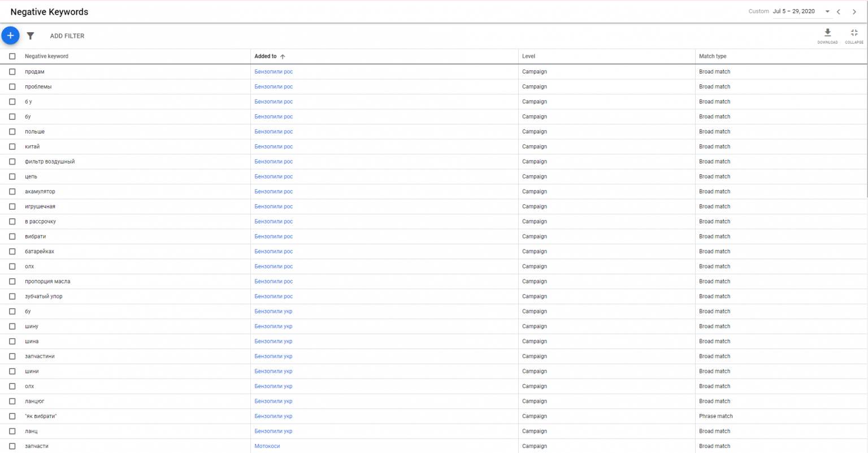Check the box for 'ланцюг'
The width and height of the screenshot is (868, 453).
12,402
